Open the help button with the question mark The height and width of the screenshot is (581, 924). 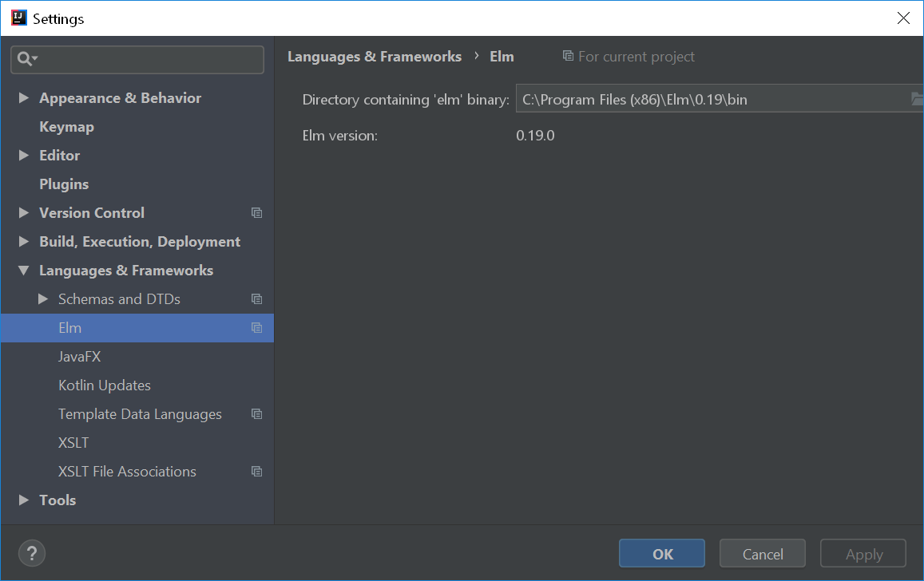(x=31, y=553)
